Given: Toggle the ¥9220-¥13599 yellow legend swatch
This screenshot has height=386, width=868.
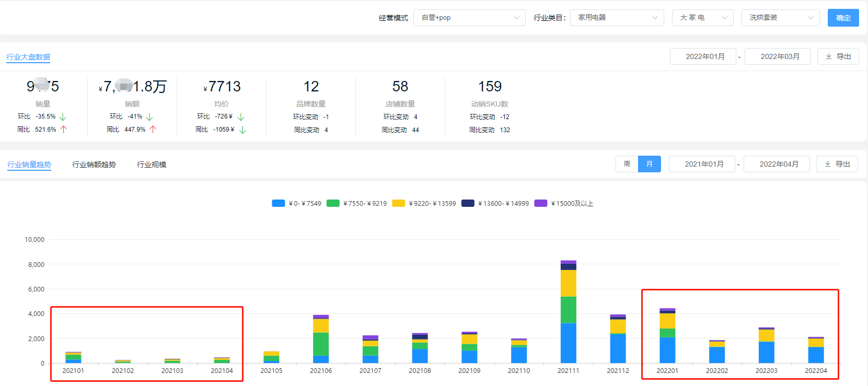Looking at the screenshot, I should (x=399, y=203).
